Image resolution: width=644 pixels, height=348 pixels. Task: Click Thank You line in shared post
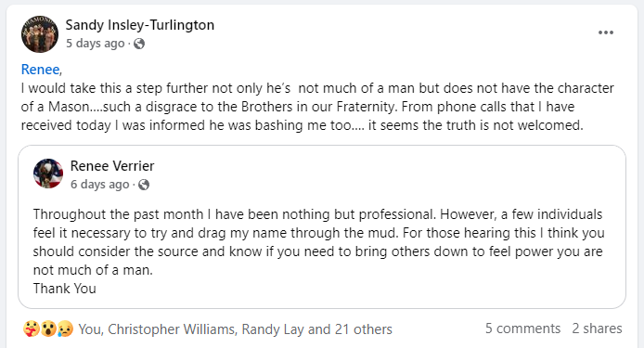pos(64,289)
